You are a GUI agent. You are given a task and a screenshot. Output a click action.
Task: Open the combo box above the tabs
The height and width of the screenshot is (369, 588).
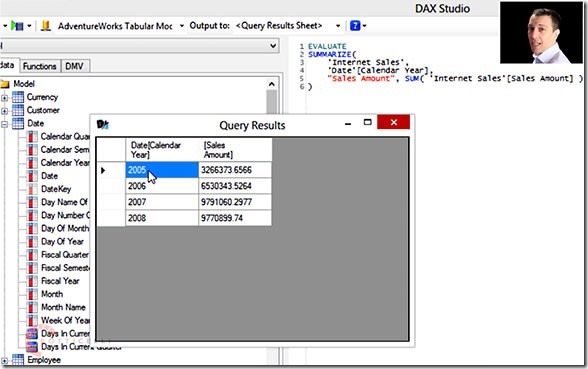pyautogui.click(x=139, y=46)
